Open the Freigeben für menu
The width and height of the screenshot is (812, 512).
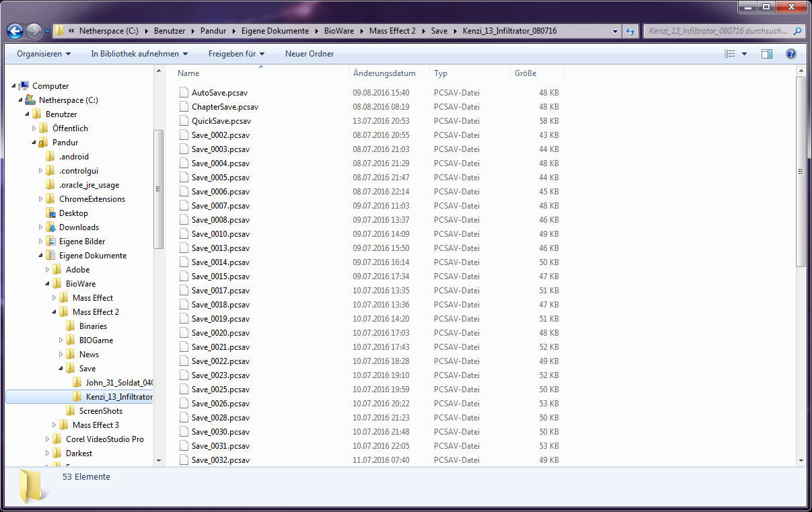[236, 54]
